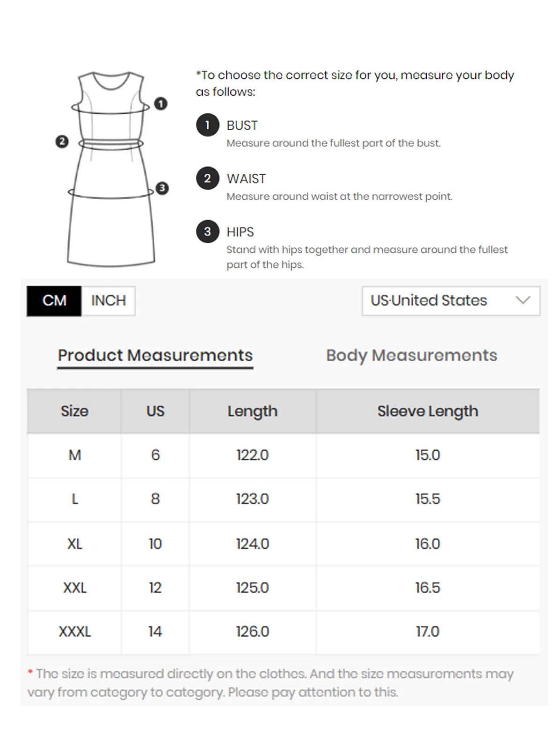This screenshot has height=747, width=560.
Task: Click the black circle 3 beside HIPS
Action: (x=207, y=232)
